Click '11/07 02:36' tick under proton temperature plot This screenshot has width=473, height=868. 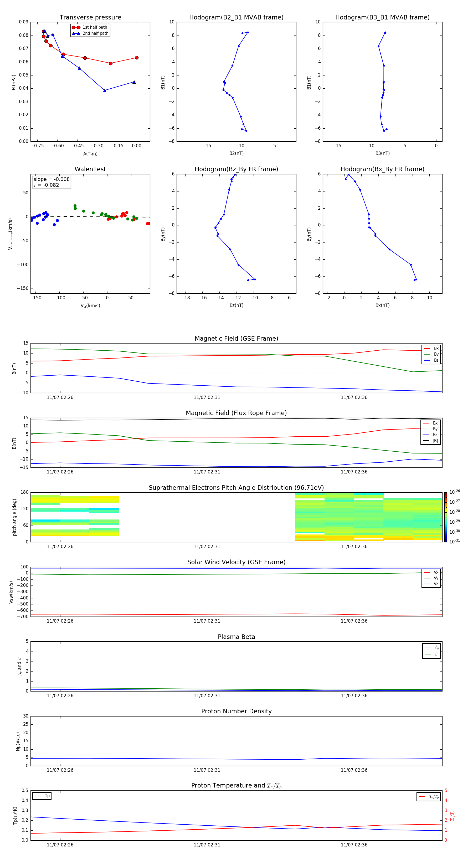[x=354, y=845]
